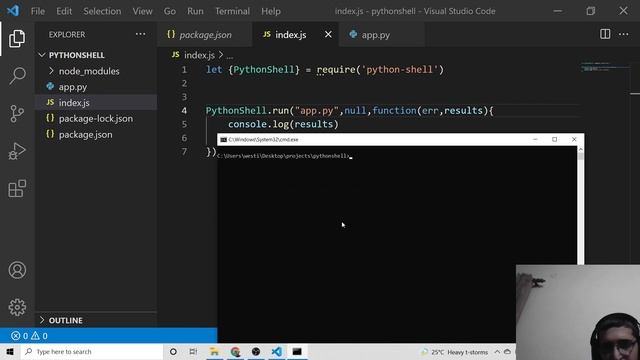The height and width of the screenshot is (360, 640).
Task: Open File Explorer from the taskbar
Action: click(x=214, y=351)
